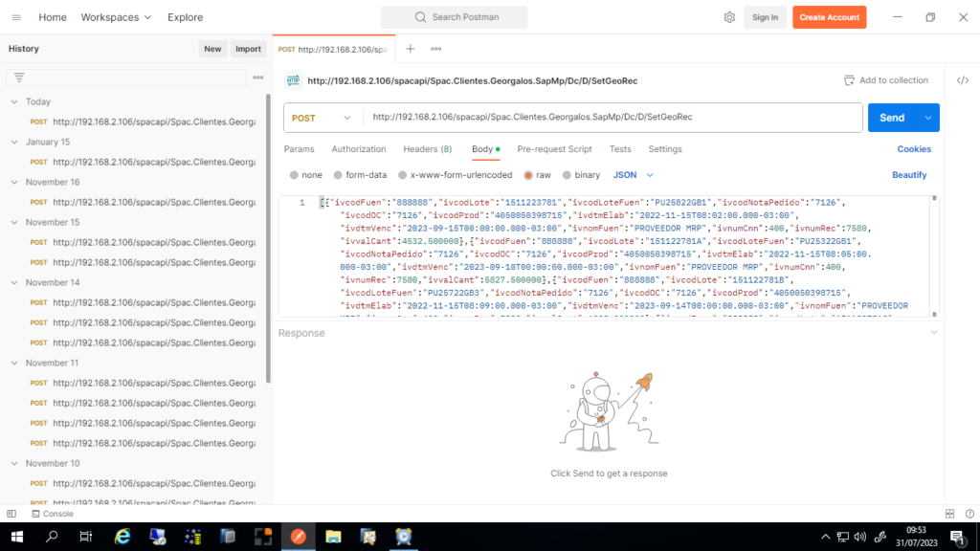Open the tab options ellipsis menu
This screenshot has height=551, width=980.
(x=436, y=49)
